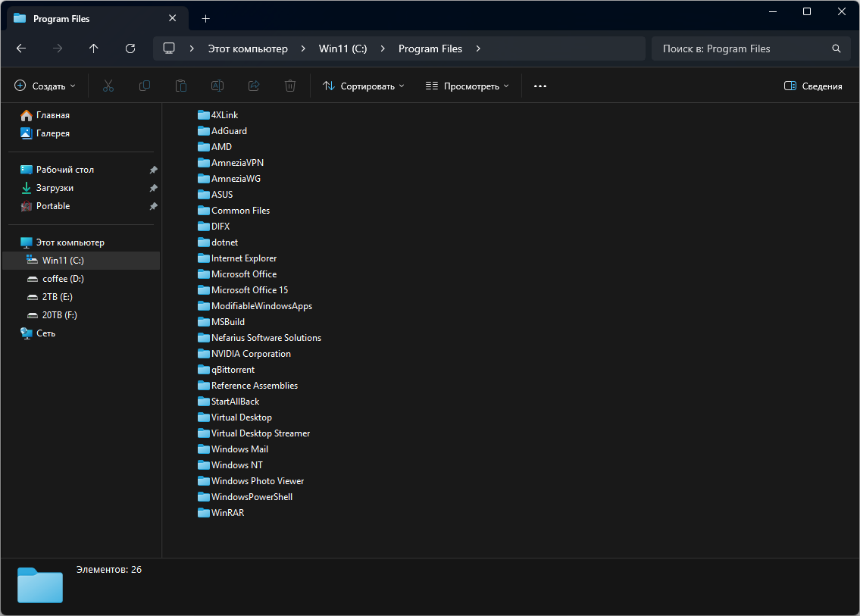Select the AmneziaWG folder
Viewport: 860px width, 616px height.
[230, 178]
